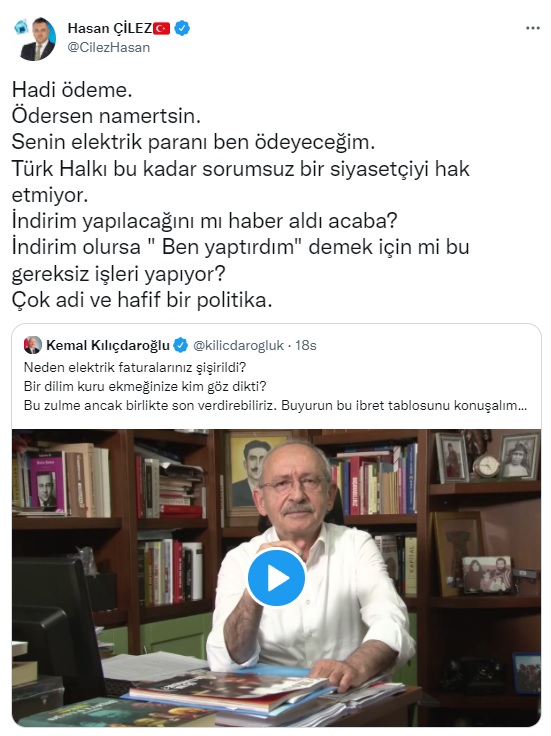Screen dimensions: 551x736
Task: Expand the truncated quoted text at the ellipsis
Action: pos(521,406)
